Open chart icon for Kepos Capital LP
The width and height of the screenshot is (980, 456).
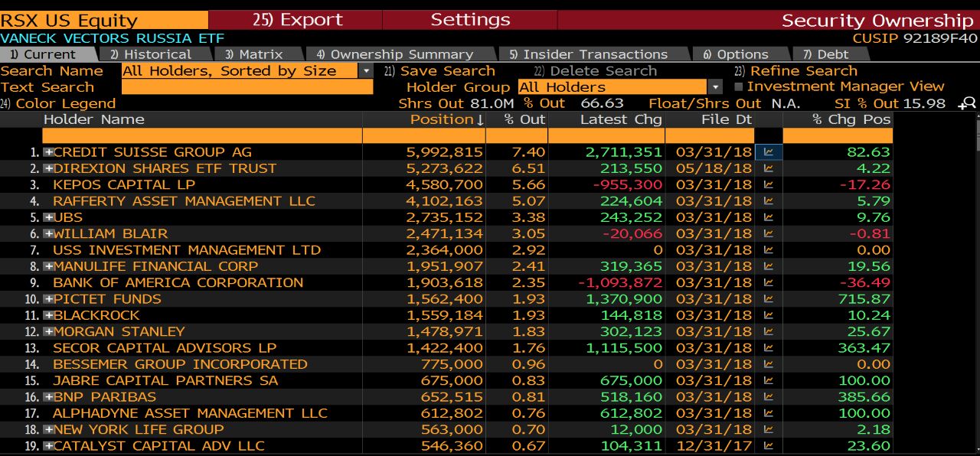[x=768, y=184]
